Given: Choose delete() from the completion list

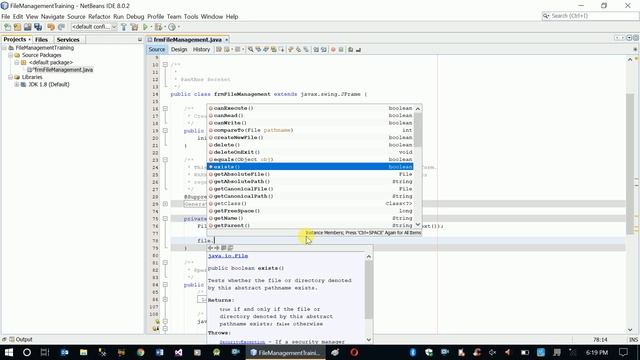Looking at the screenshot, I should 310,145.
